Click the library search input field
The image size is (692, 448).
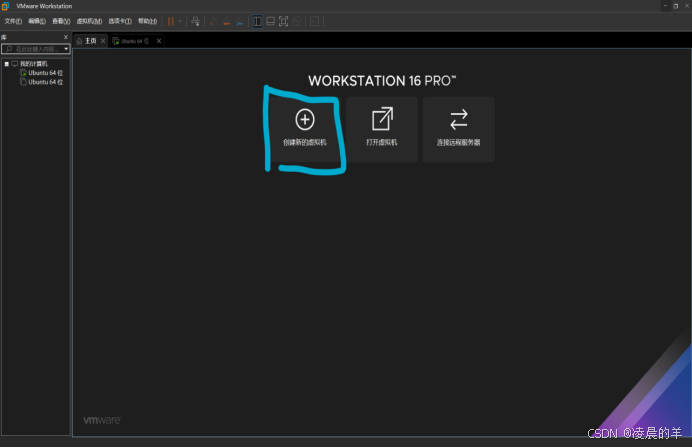click(x=32, y=49)
